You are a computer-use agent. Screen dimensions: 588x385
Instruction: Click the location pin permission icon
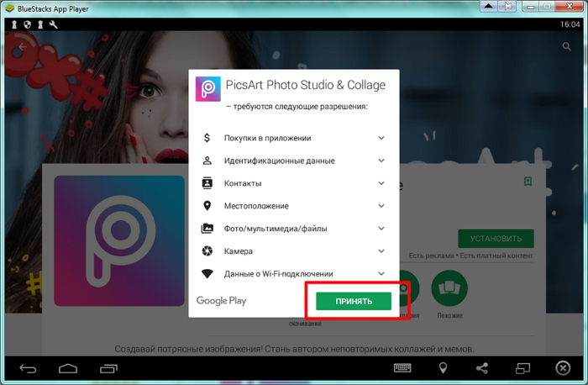(x=207, y=206)
